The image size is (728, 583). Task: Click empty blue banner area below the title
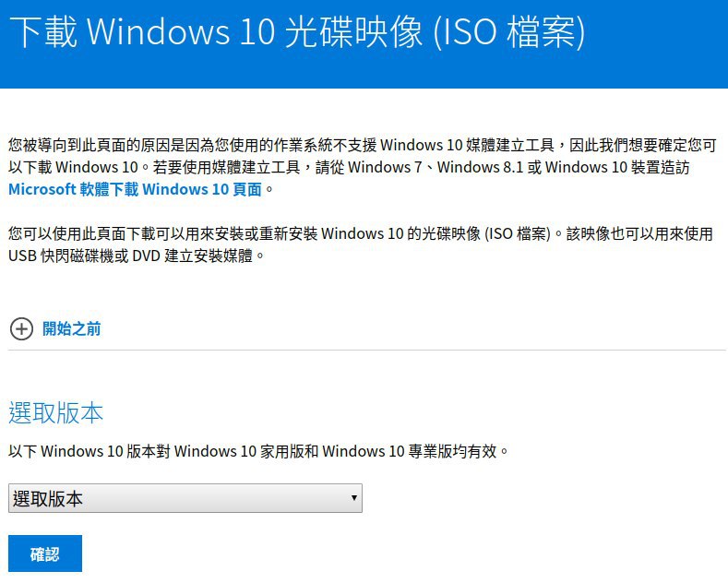click(364, 72)
